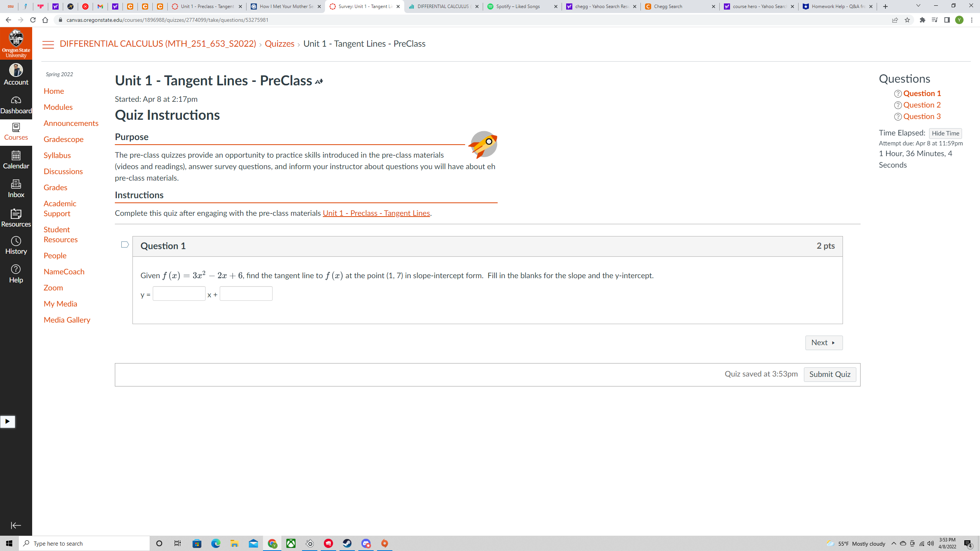Collapse global navigation with arrow icon
Viewport: 980px width, 551px height.
[x=16, y=525]
